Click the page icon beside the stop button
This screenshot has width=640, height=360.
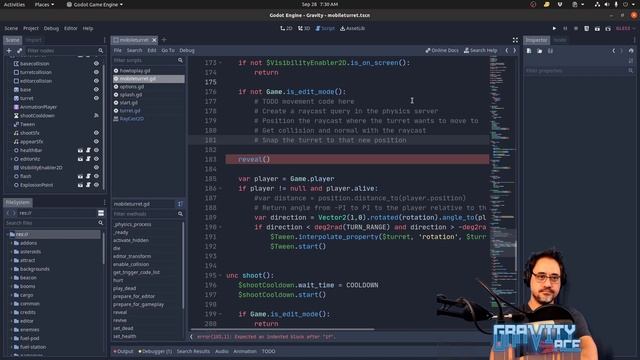(x=587, y=29)
